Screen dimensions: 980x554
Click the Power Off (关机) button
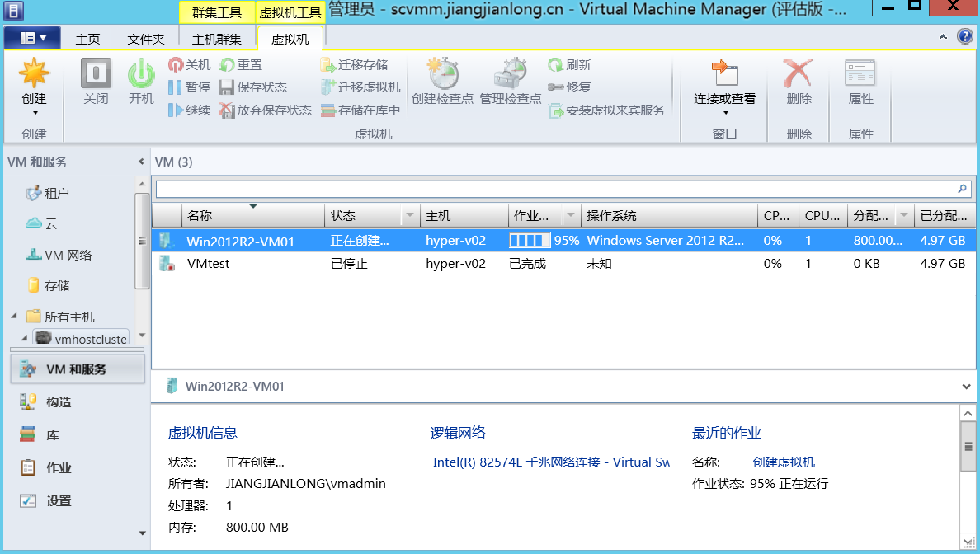[x=190, y=64]
